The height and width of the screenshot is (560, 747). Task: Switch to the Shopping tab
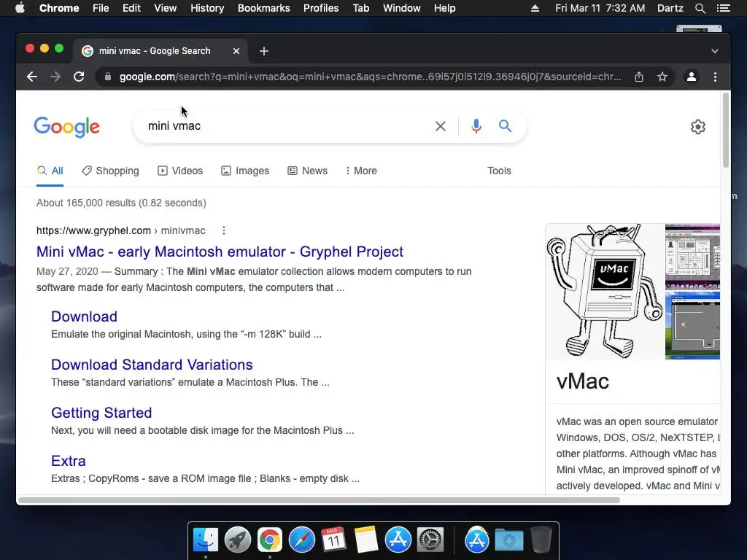pos(111,171)
